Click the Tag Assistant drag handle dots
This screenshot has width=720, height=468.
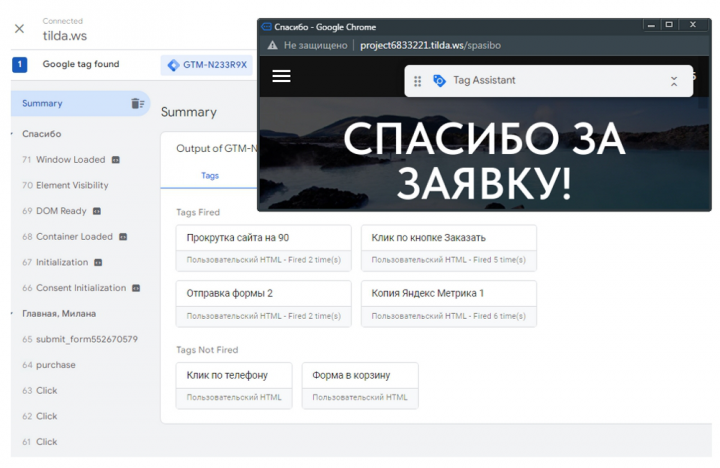417,81
